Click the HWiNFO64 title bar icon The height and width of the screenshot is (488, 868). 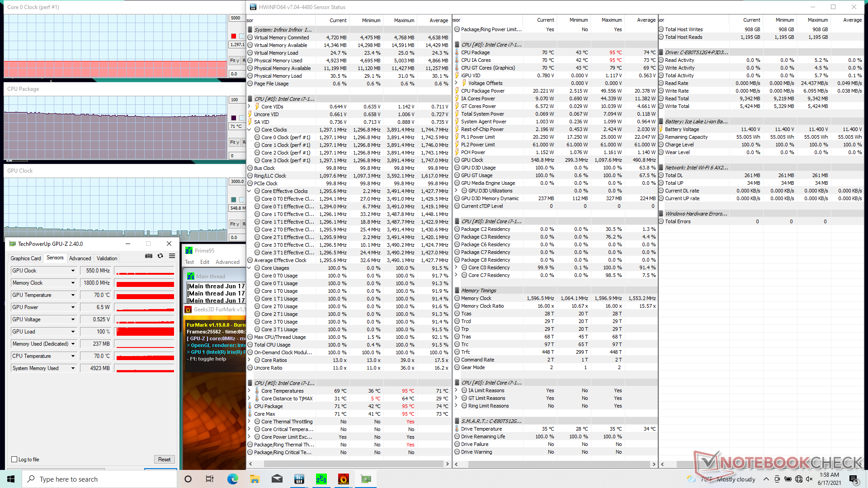[x=253, y=7]
